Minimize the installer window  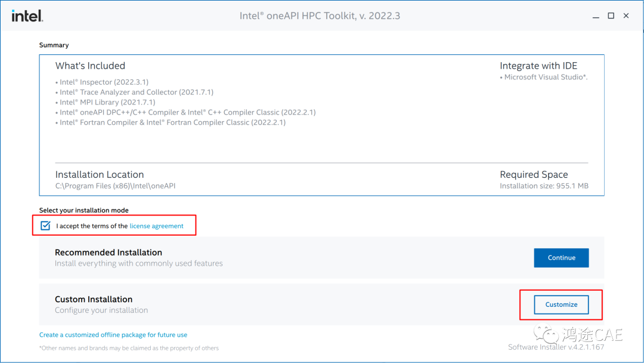coord(596,16)
